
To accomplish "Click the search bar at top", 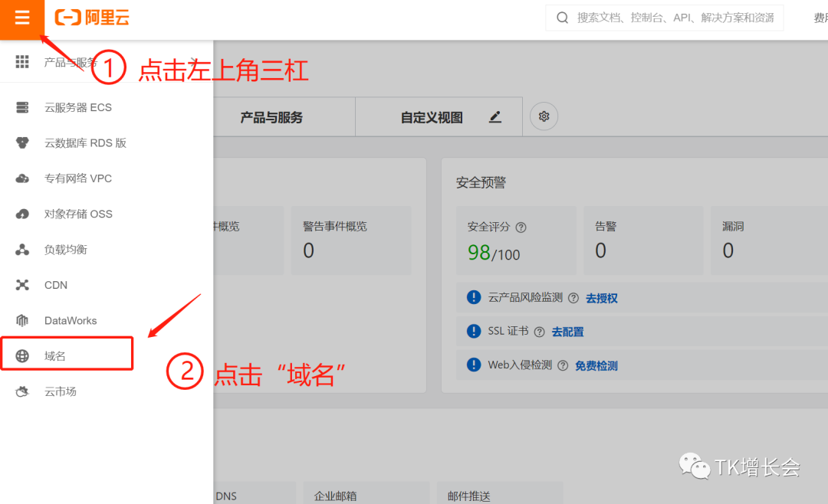I will (661, 17).
